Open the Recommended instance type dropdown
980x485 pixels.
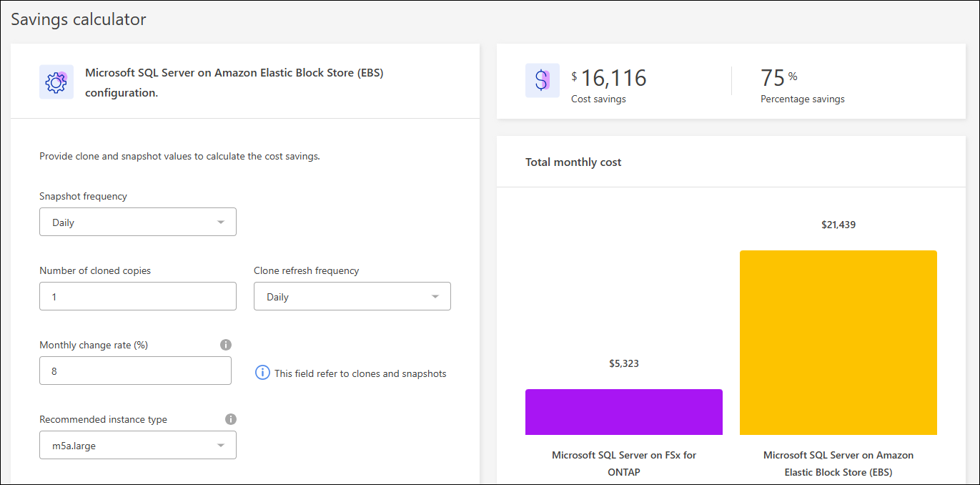(138, 446)
